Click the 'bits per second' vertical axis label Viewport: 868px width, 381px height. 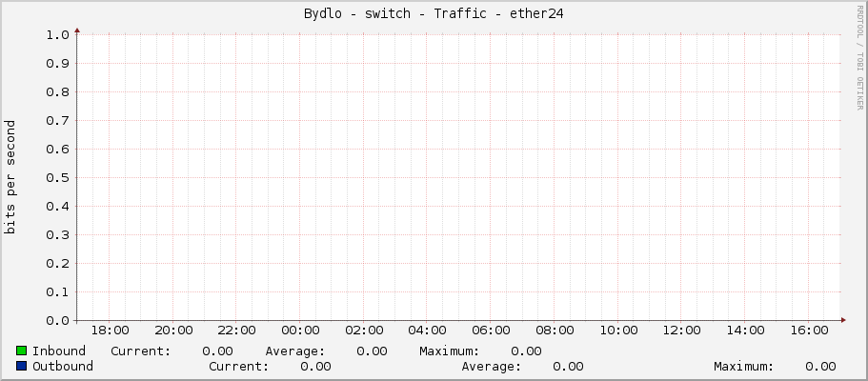10,177
